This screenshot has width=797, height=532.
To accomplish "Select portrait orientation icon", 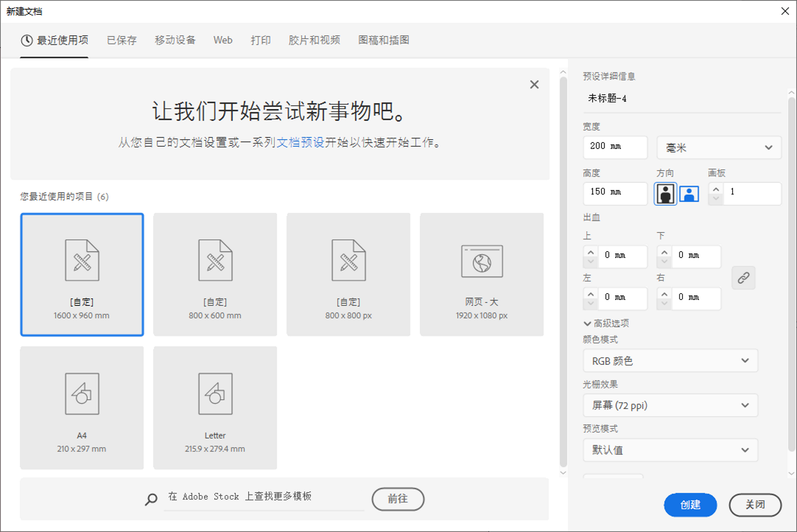I will (665, 193).
